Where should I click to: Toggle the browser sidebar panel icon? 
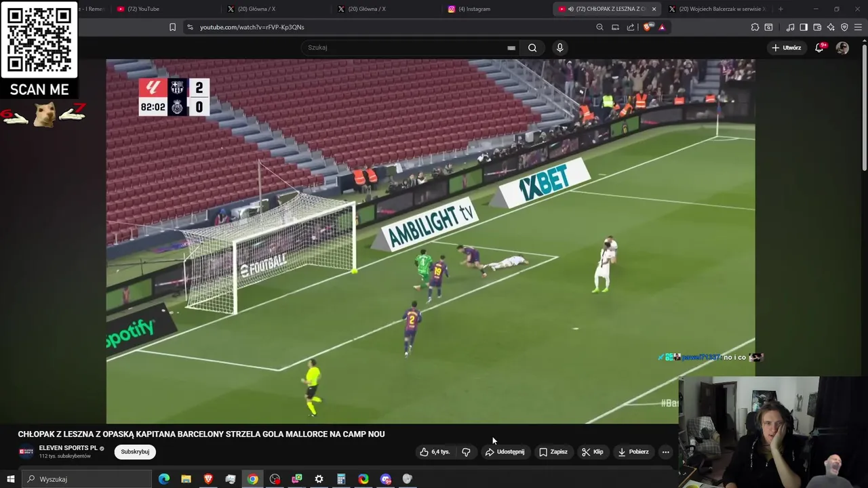click(804, 27)
